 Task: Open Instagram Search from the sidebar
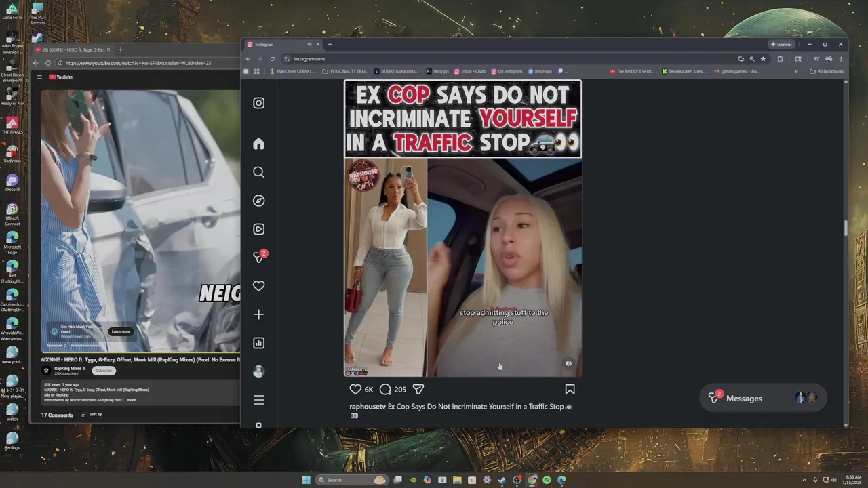(258, 172)
